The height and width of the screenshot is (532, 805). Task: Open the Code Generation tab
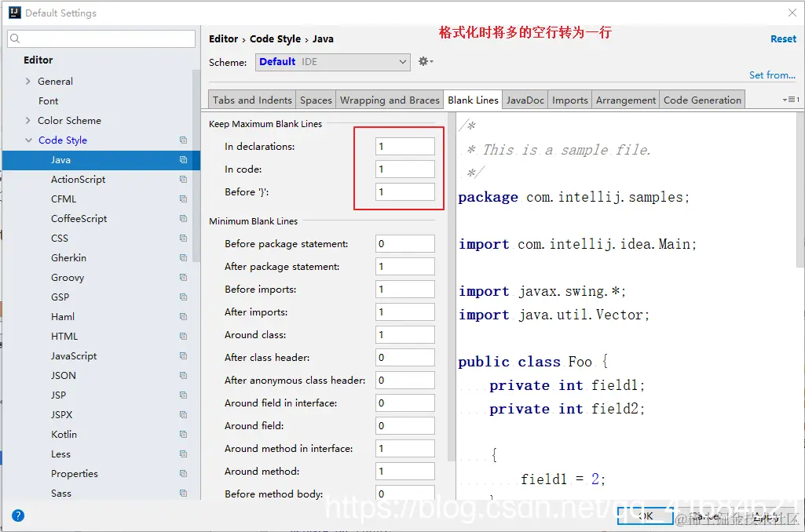[702, 100]
